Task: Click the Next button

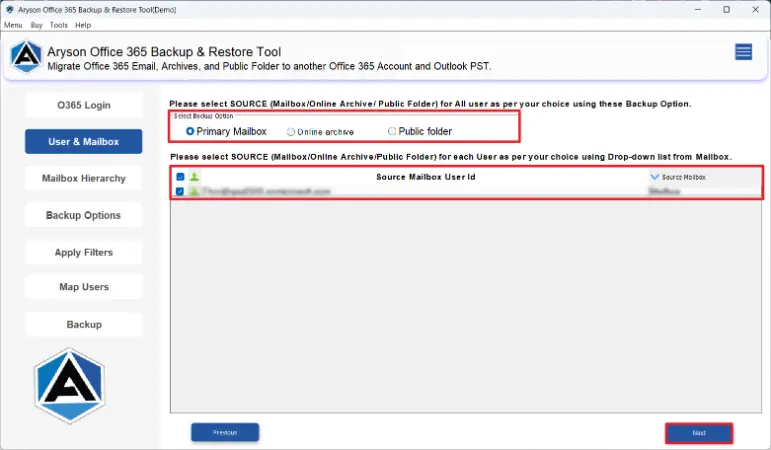Action: pyautogui.click(x=698, y=433)
